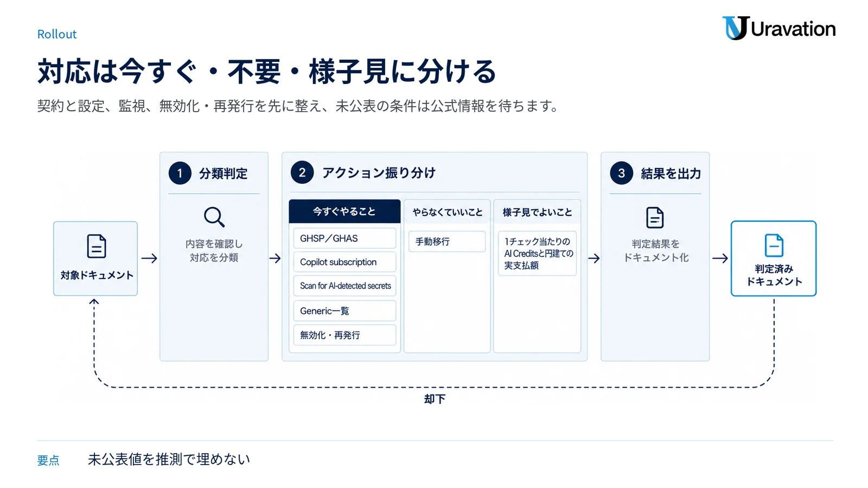The width and height of the screenshot is (868, 488).
Task: Click the 対象ドキュメント label
Action: 97,275
